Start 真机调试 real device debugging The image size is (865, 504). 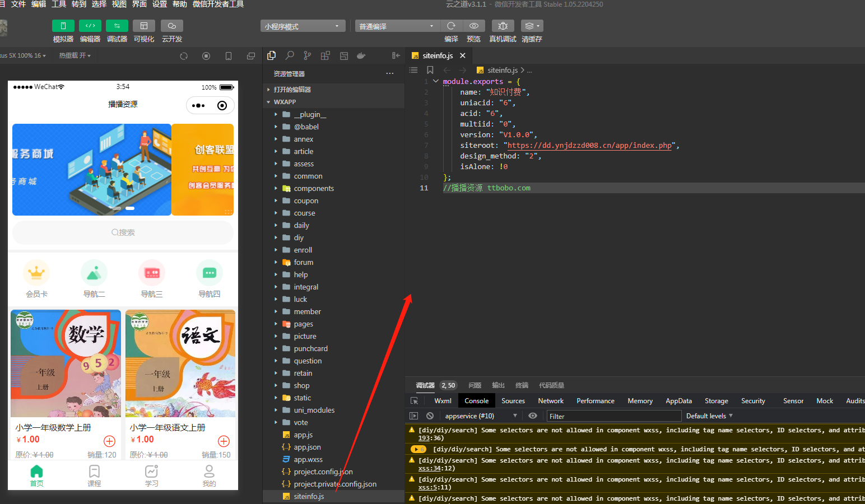point(503,26)
